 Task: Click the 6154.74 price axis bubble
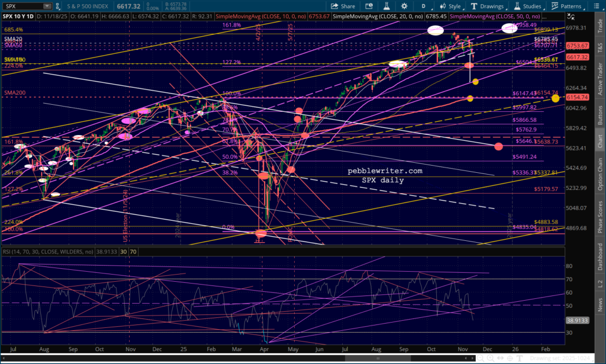click(x=578, y=98)
